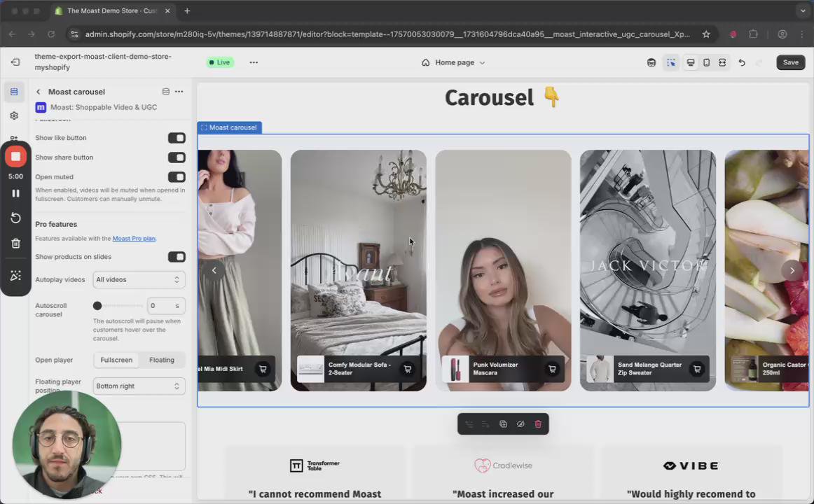This screenshot has height=504, width=814.
Task: Open Autoplay videos dropdown
Action: point(139,279)
